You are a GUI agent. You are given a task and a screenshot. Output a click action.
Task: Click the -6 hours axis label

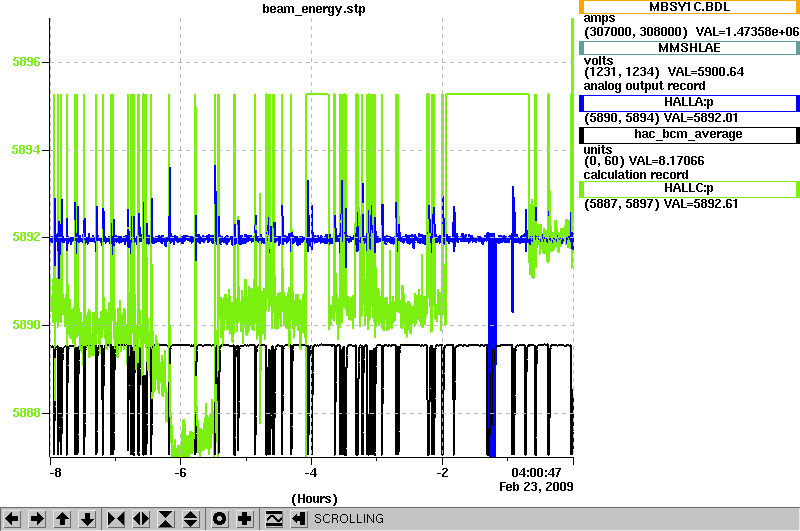[180, 473]
